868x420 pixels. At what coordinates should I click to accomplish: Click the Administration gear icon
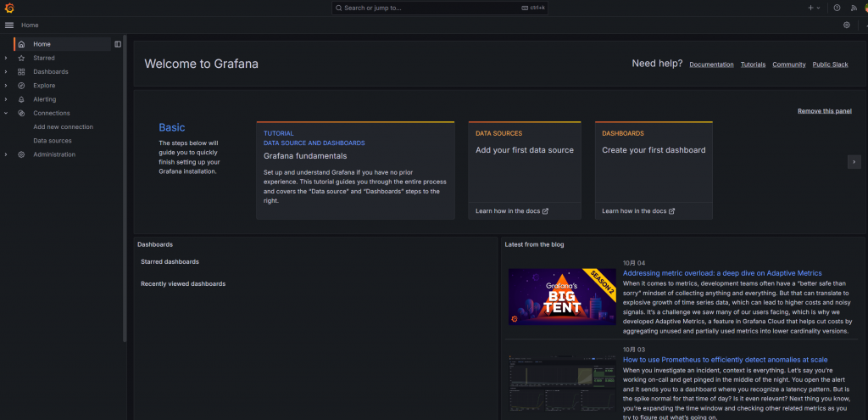tap(21, 154)
